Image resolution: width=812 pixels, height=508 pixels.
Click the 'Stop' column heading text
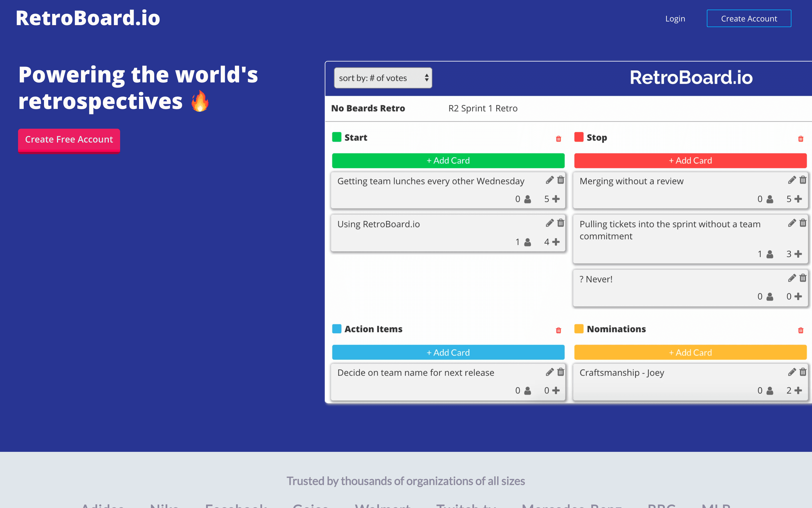(597, 138)
